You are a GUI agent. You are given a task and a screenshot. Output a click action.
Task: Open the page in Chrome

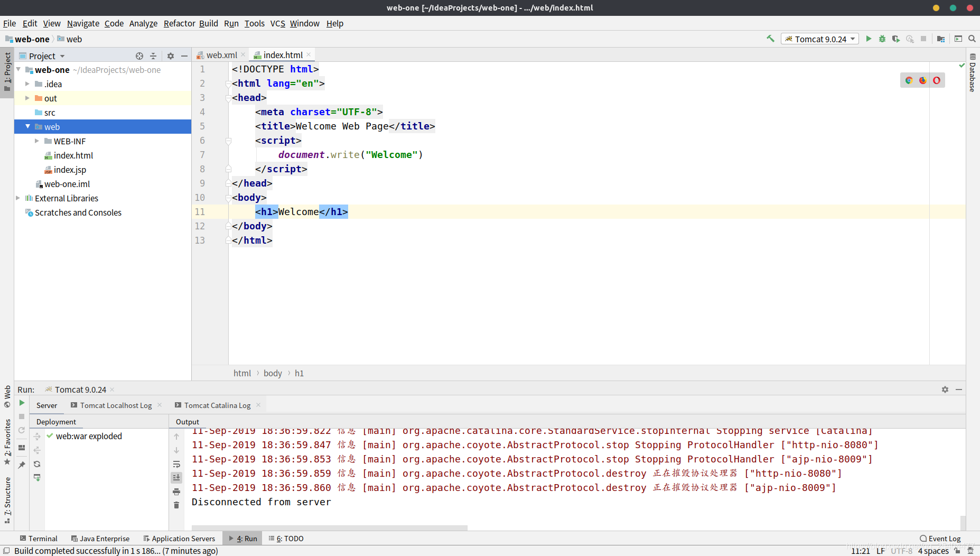[x=909, y=80]
